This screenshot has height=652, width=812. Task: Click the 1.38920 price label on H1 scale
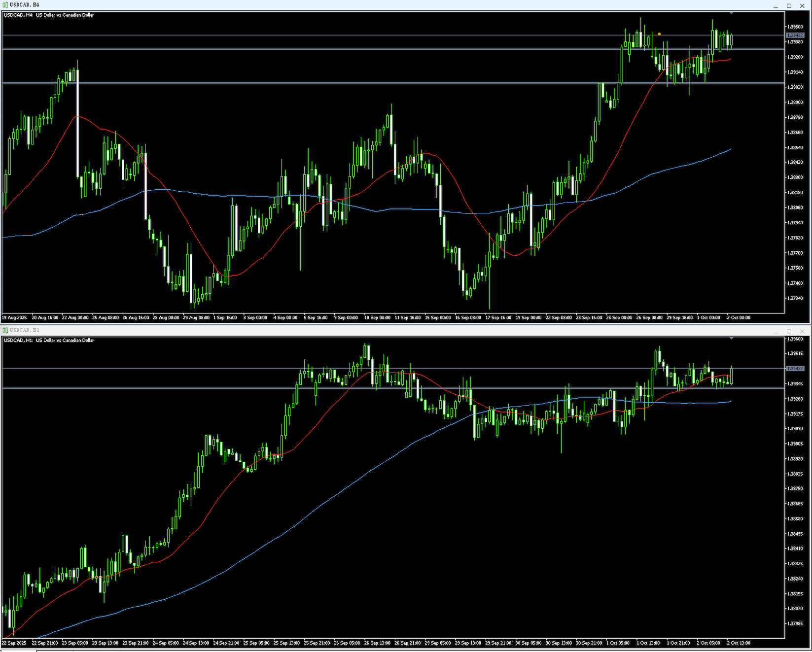(795, 459)
